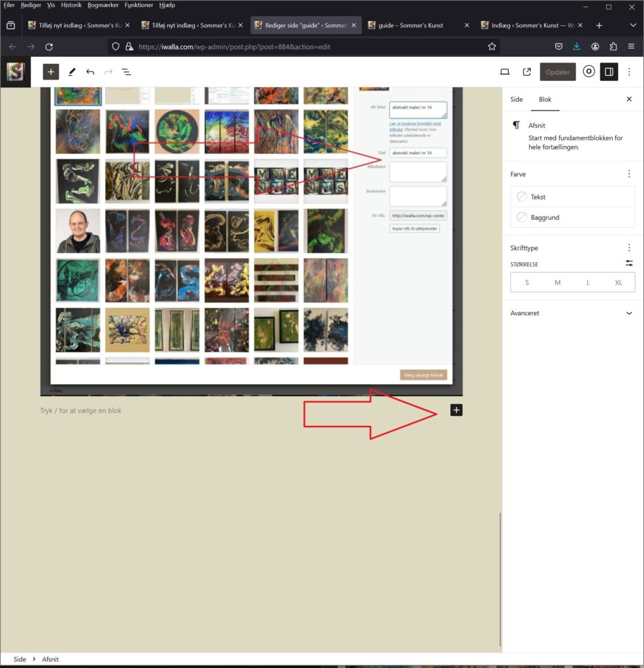
Task: View the page in new tab
Action: click(x=527, y=72)
